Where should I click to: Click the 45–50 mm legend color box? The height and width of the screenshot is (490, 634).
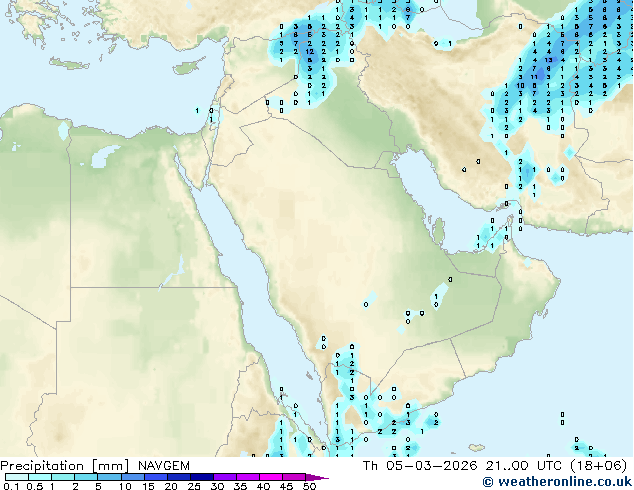[294, 477]
